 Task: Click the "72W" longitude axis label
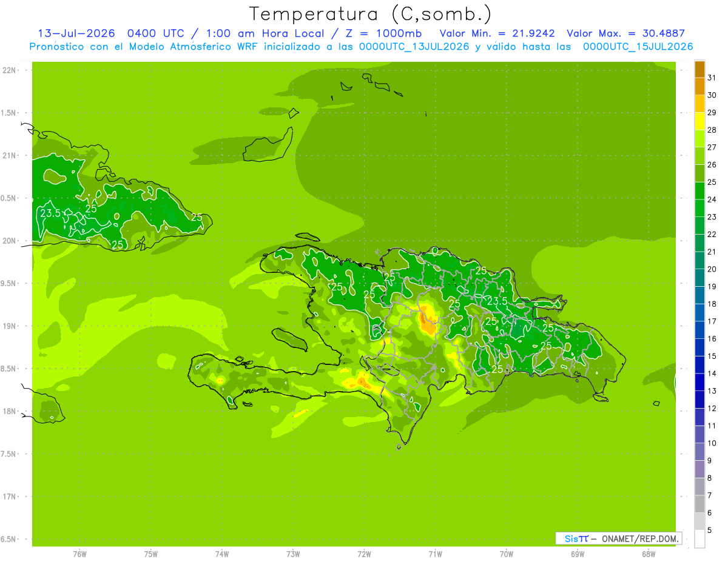pos(365,554)
